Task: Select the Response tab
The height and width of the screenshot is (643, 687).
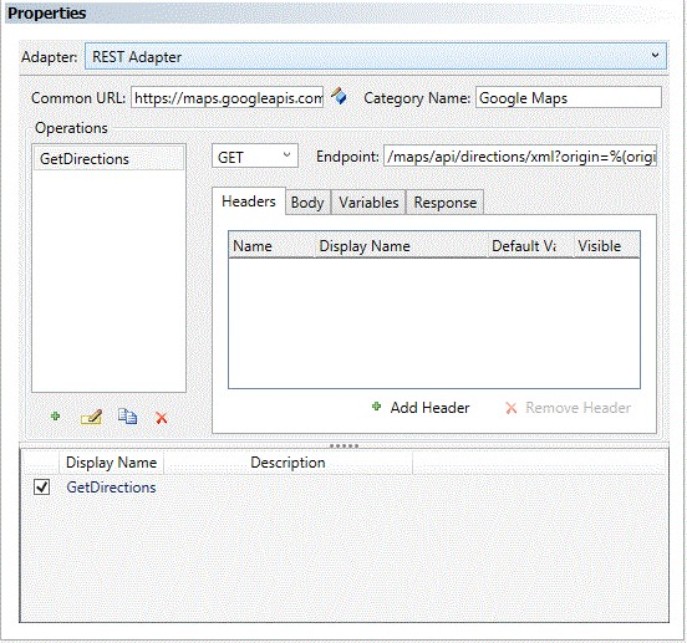Action: [x=445, y=202]
